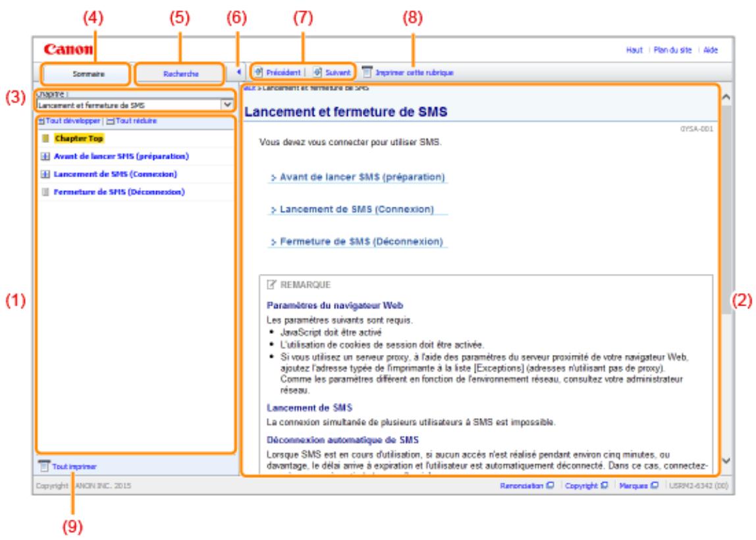Click Paramètres du navigateur Web heading
Viewport: 756px width, 540px height.
point(335,305)
